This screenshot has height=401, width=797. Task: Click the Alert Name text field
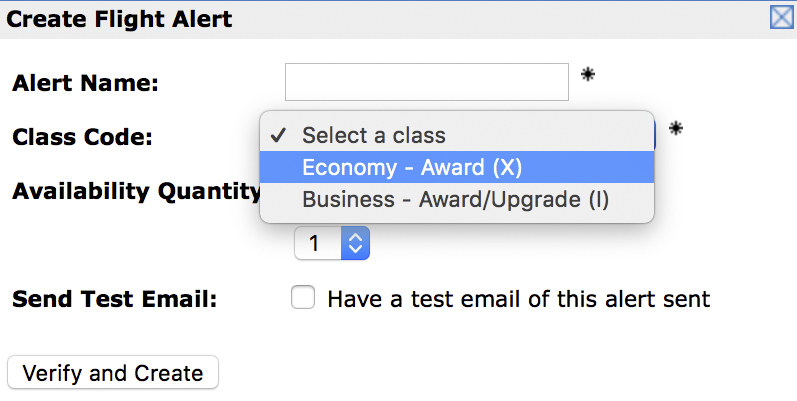point(426,82)
